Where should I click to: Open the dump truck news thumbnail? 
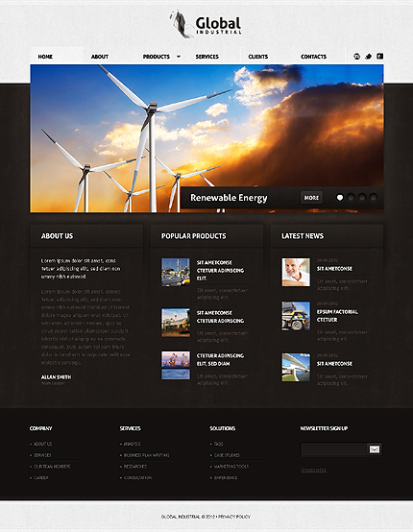pos(296,316)
